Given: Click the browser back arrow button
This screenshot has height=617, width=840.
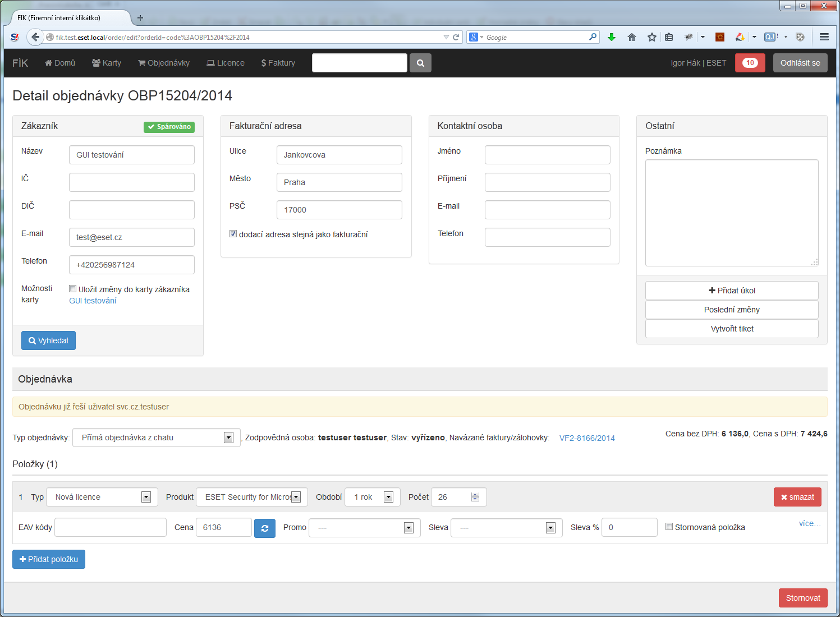Looking at the screenshot, I should click(35, 37).
